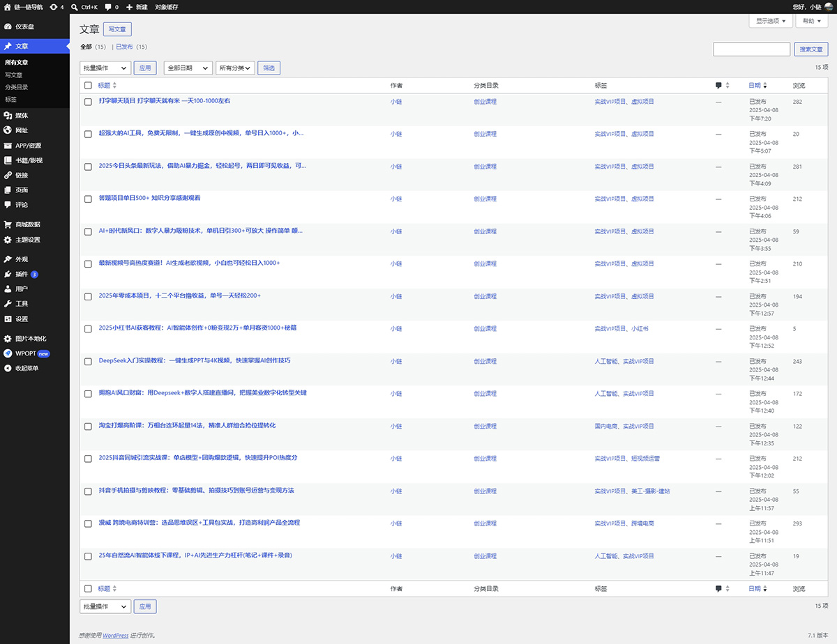Screen dimensions: 837x644
Task: Click the 书籍/影视 book icon
Action: (8, 160)
